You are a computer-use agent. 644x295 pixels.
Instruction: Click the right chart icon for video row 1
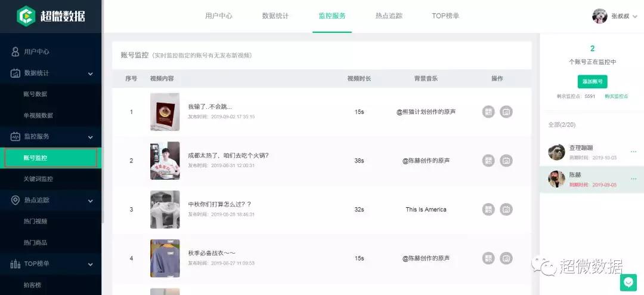click(x=506, y=112)
